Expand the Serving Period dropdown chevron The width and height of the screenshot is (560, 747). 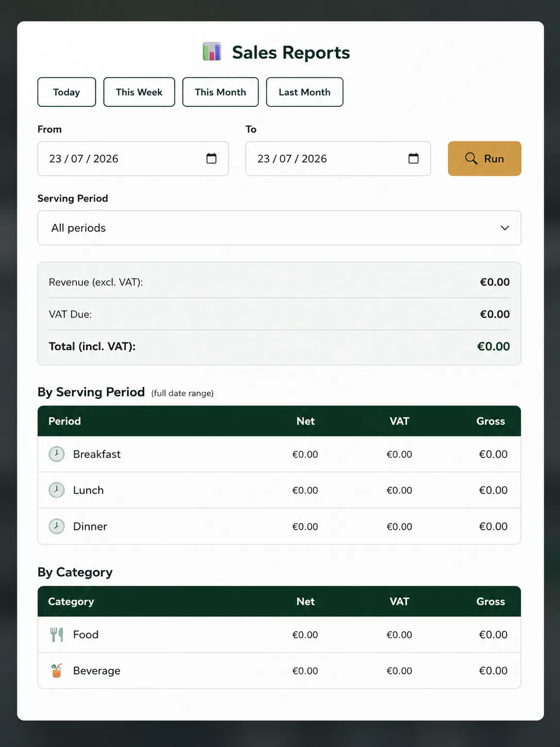coord(505,228)
